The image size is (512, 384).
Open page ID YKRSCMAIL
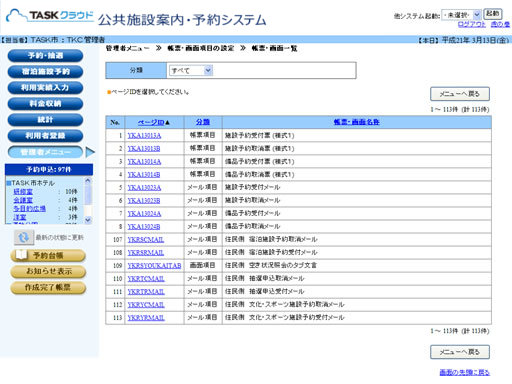[146, 240]
